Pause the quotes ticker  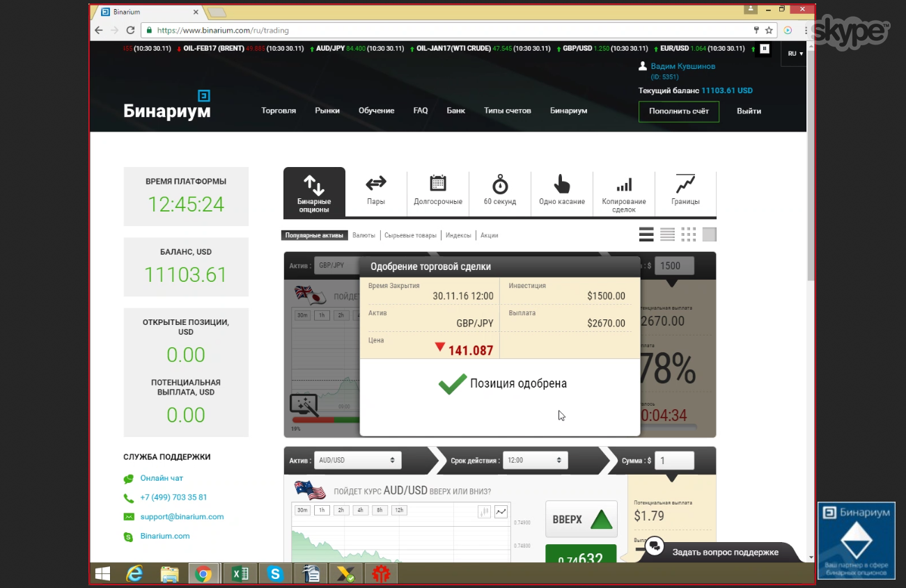[x=765, y=49]
